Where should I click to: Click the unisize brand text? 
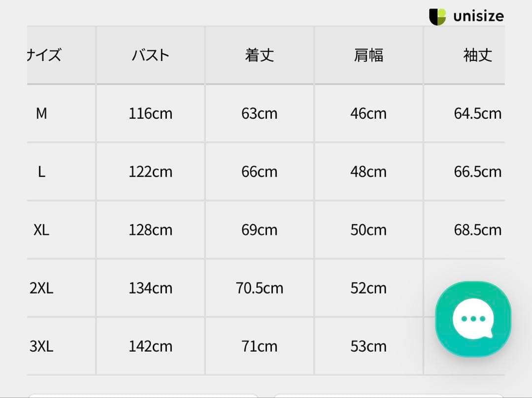coord(478,17)
